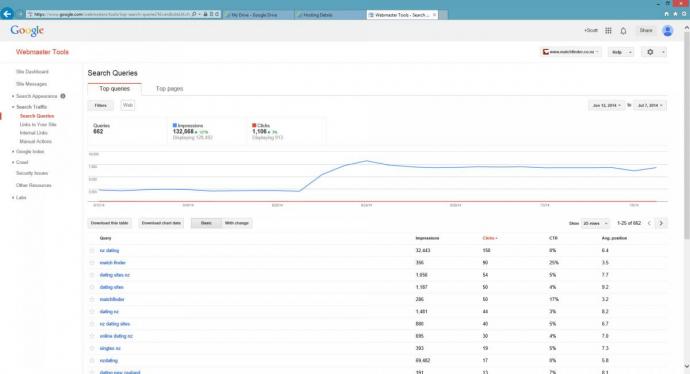
Task: Switch to Hosting Details browser tab
Action: pyautogui.click(x=330, y=15)
